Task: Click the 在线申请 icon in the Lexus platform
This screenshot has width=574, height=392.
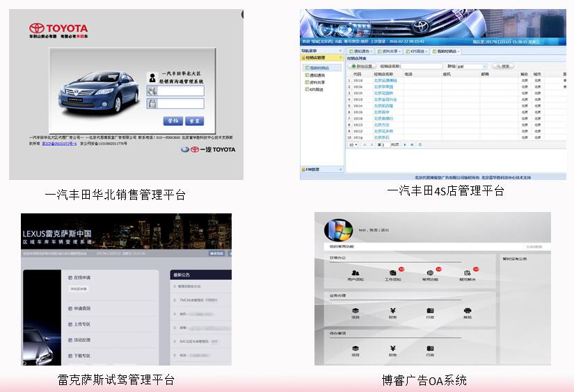Action: tap(70, 278)
